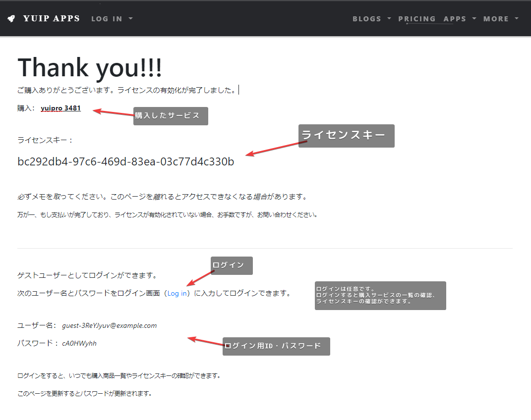Viewport: 531px width, 420px height.
Task: Expand the caret next to BLOGS
Action: tap(389, 18)
